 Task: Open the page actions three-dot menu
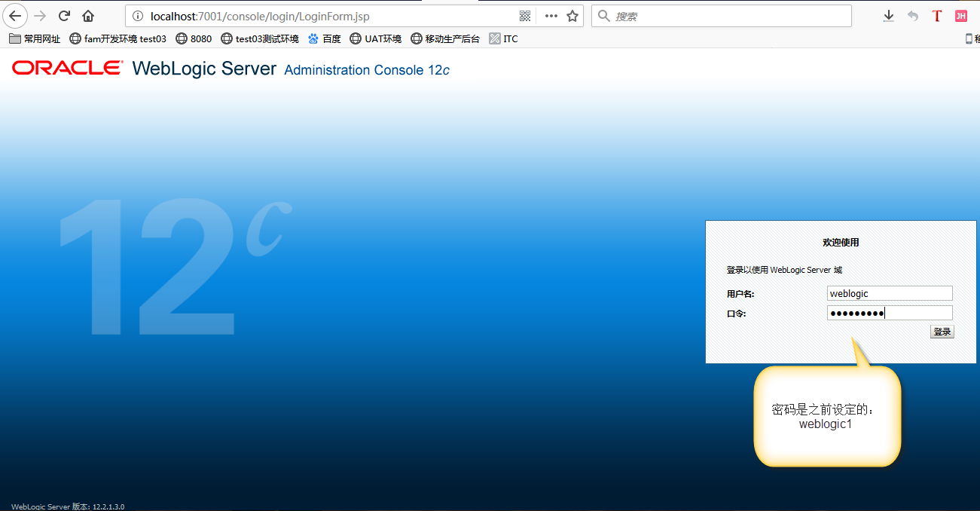[551, 16]
